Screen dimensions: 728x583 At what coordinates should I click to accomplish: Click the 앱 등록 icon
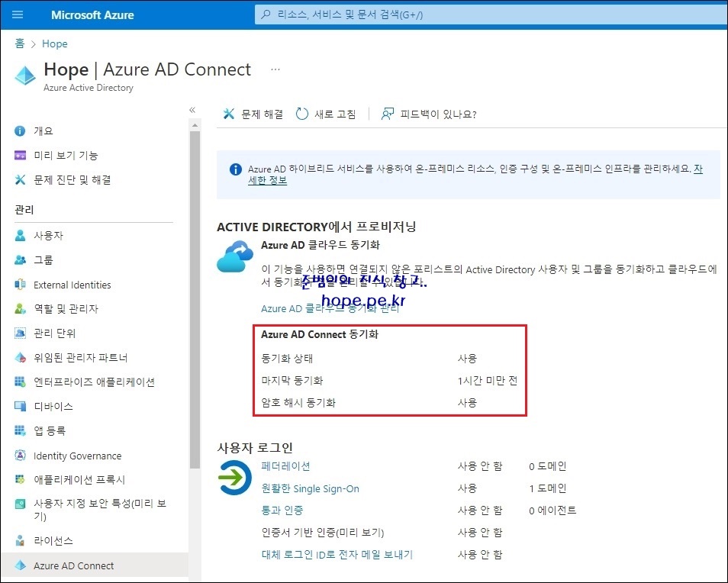point(20,430)
